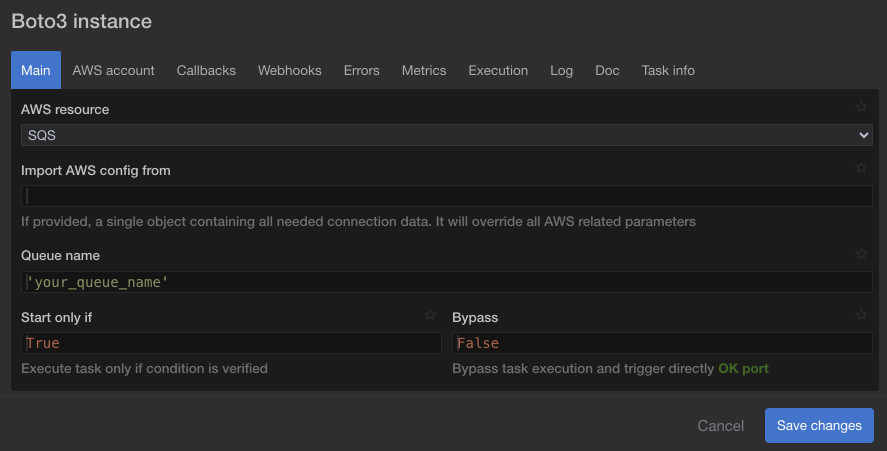Cancel the Boto3 instance dialog
Viewport: 887px width, 451px height.
click(x=720, y=426)
